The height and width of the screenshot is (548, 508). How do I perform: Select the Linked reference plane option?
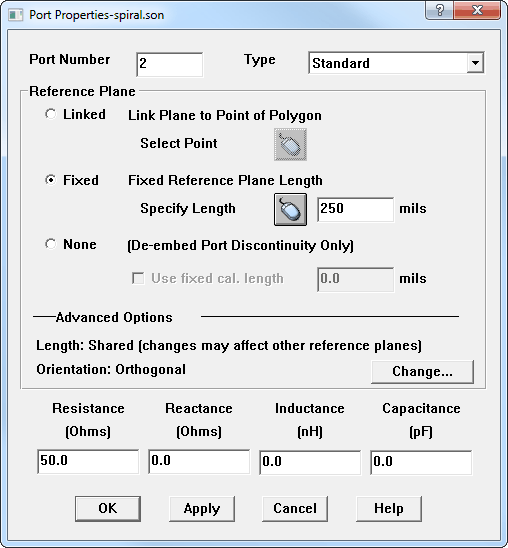coord(51,114)
